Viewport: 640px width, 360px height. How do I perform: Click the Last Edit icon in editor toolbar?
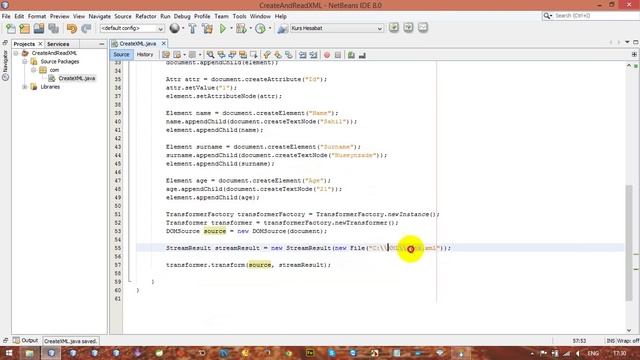pyautogui.click(x=166, y=55)
